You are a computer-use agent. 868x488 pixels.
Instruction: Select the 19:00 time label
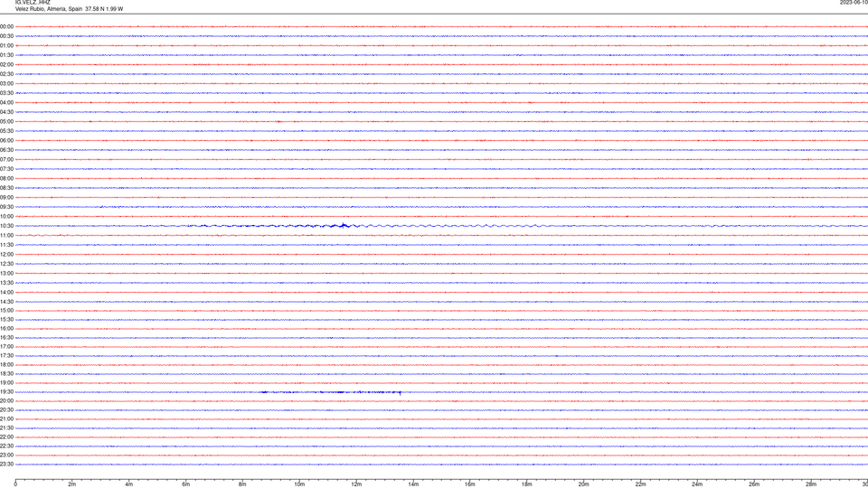coord(6,383)
